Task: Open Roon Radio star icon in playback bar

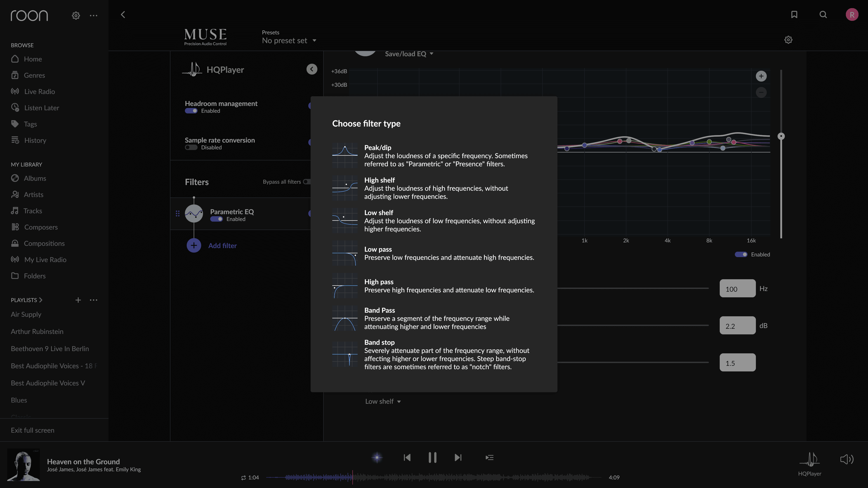Action: pyautogui.click(x=377, y=457)
